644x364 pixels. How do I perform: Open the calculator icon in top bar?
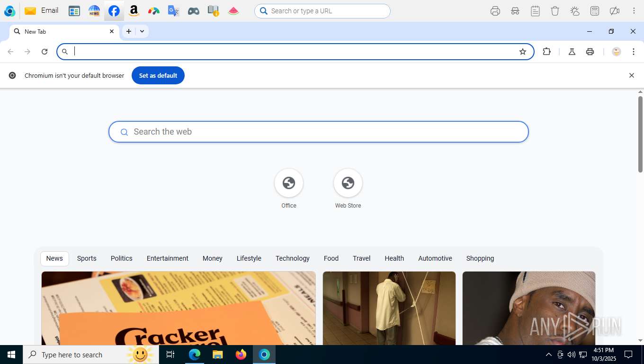[x=595, y=11]
